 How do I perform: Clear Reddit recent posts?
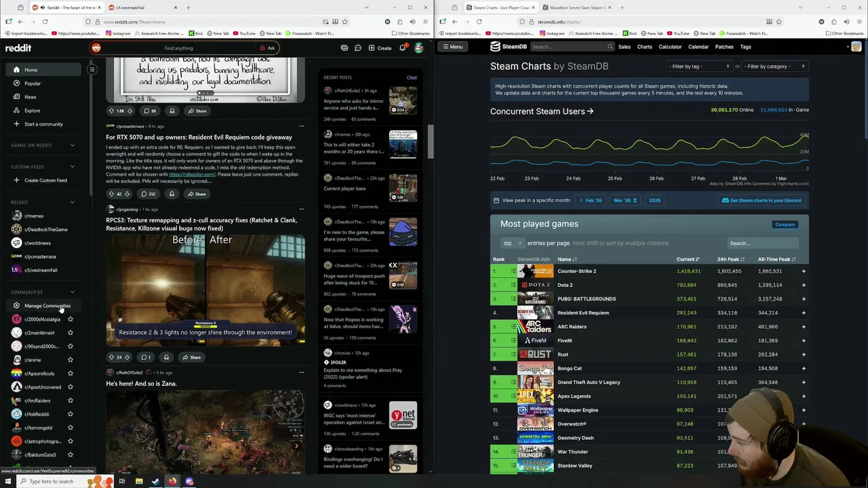click(412, 77)
